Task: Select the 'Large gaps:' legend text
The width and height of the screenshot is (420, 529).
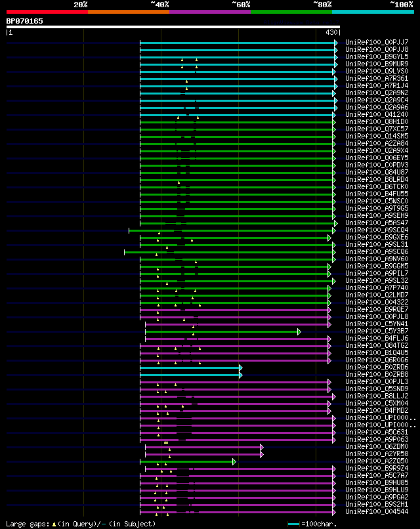Action: (28, 524)
